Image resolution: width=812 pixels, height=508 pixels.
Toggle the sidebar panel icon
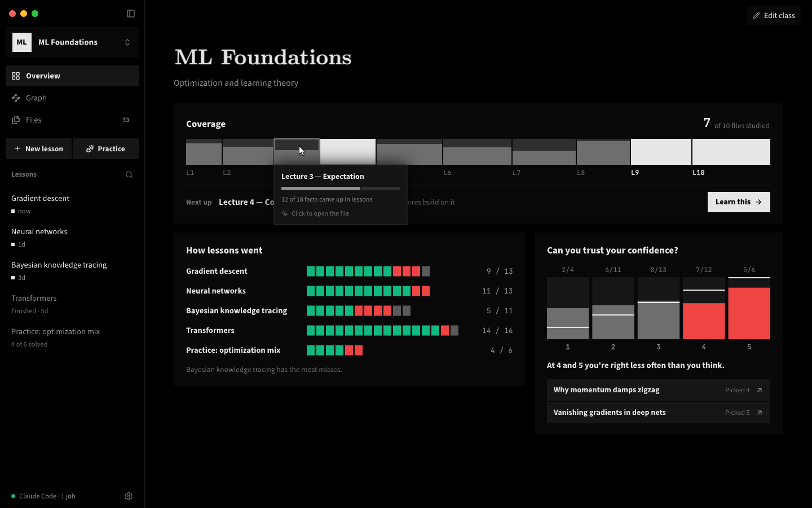(131, 14)
